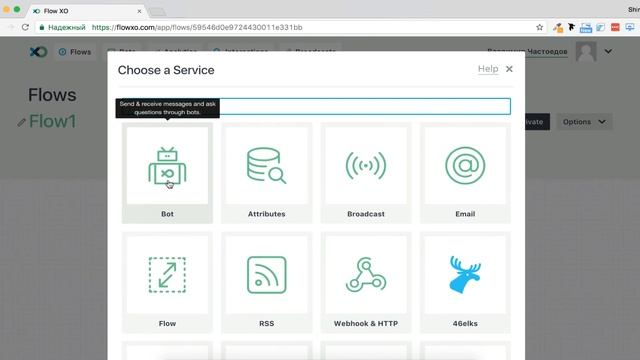Open the Options dropdown button
The height and width of the screenshot is (360, 640).
584,122
